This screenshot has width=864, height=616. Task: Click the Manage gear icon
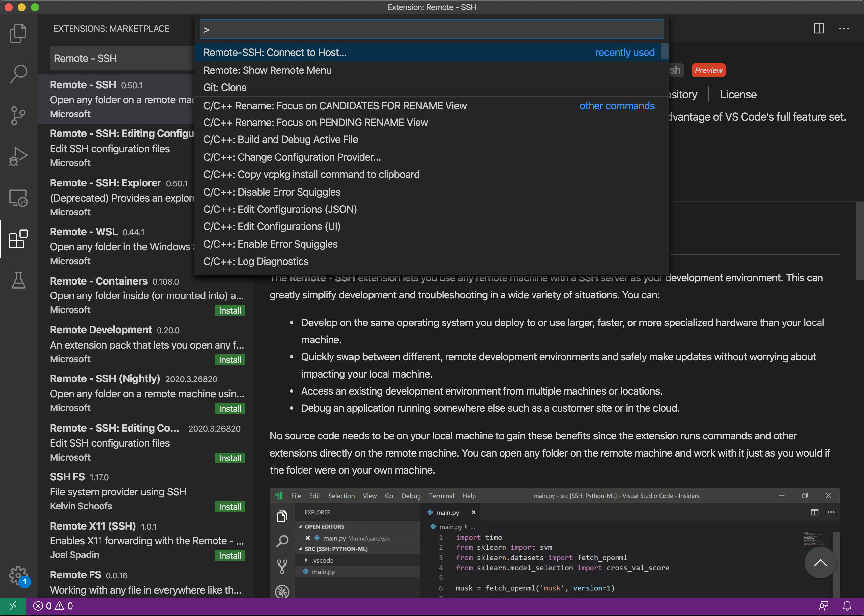click(x=18, y=576)
